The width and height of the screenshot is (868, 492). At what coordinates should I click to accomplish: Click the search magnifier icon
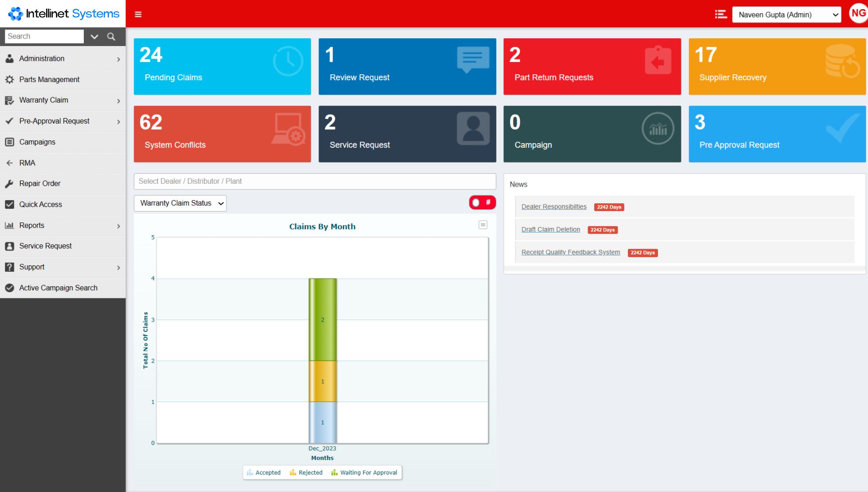point(111,36)
